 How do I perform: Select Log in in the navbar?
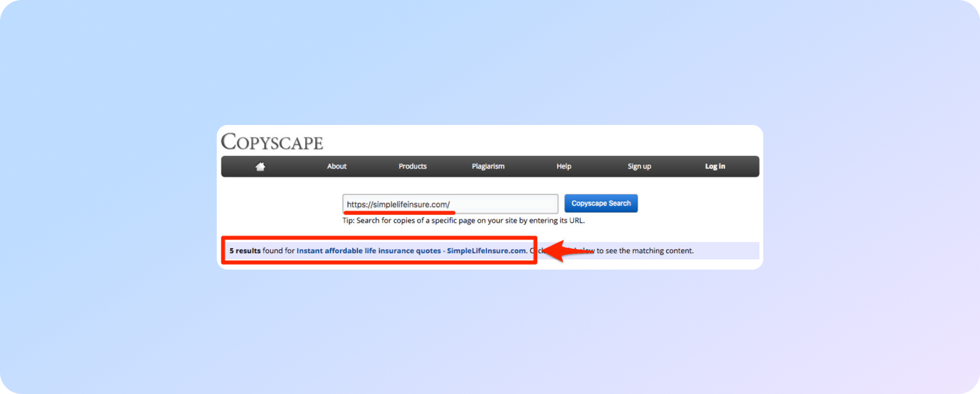point(715,166)
